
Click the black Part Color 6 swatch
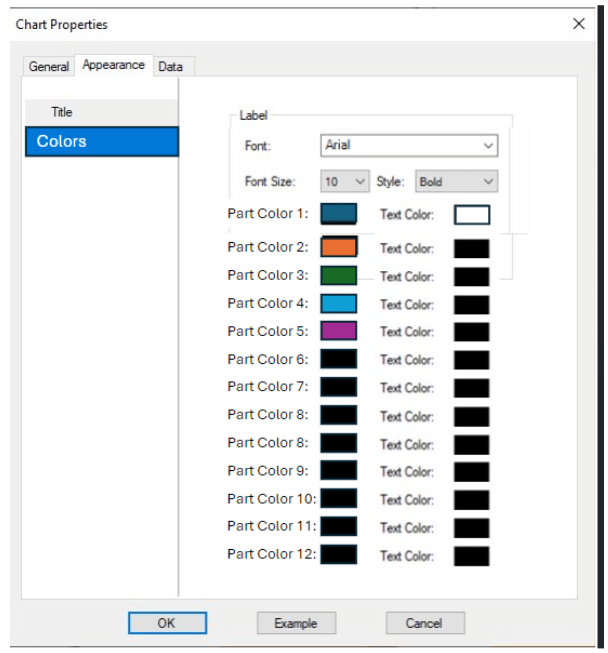click(x=338, y=359)
